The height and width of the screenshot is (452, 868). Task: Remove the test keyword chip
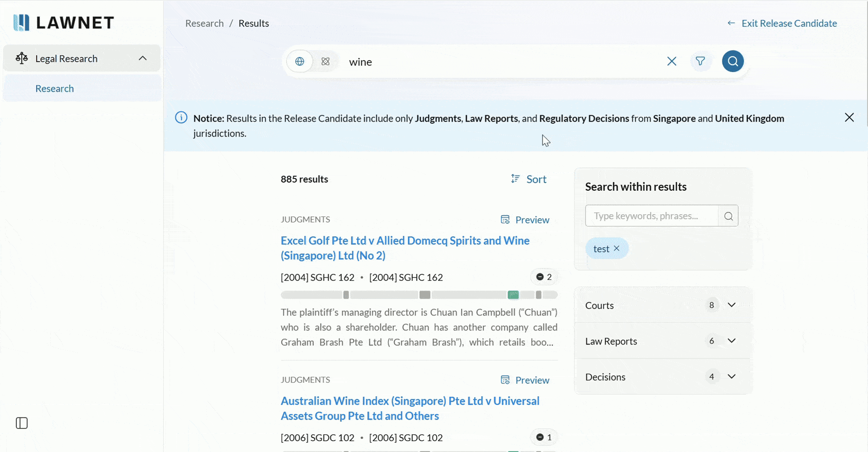pyautogui.click(x=617, y=249)
